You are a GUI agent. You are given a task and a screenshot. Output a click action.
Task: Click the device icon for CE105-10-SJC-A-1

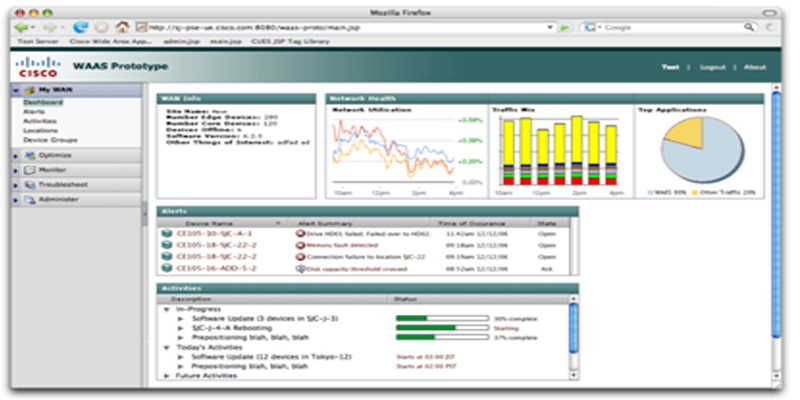pos(166,234)
